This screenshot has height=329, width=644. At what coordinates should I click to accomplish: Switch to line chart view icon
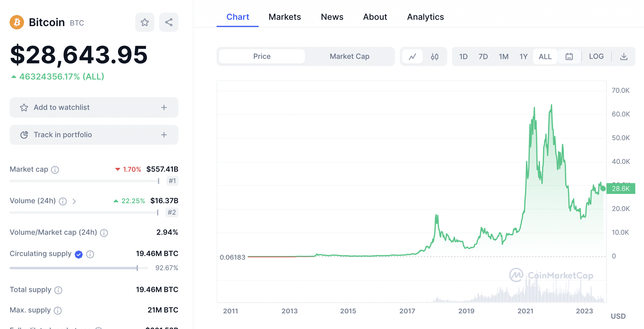click(412, 56)
